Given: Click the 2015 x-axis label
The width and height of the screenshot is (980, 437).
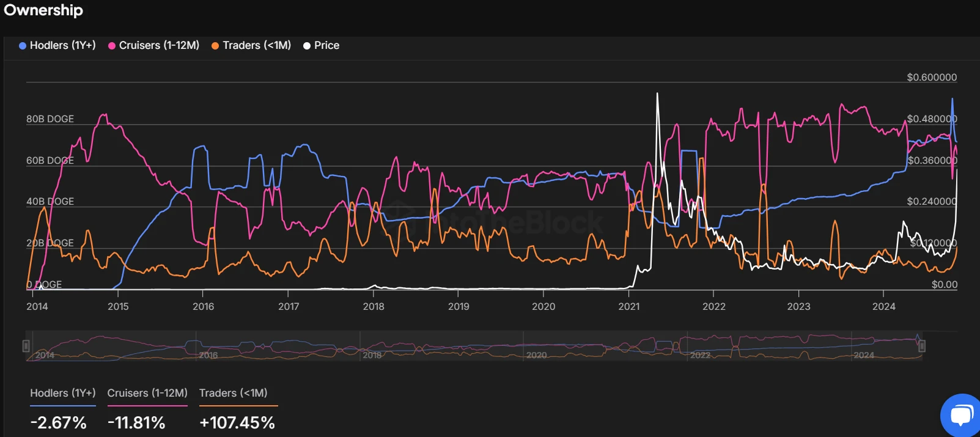Looking at the screenshot, I should click(118, 306).
